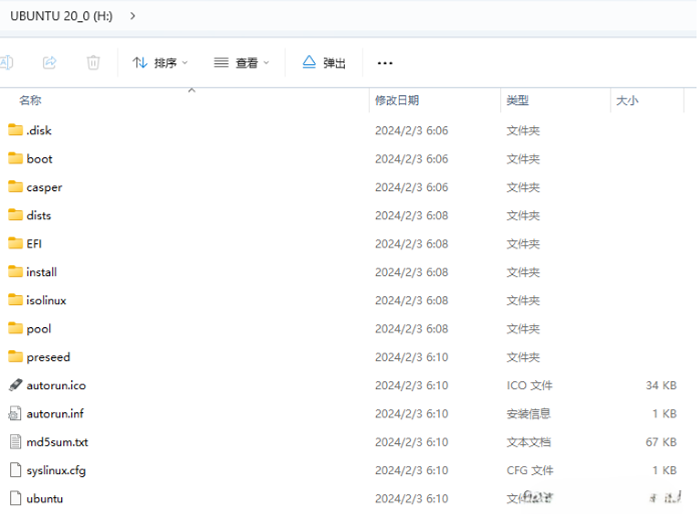Select the ubuntu file icon

[x=16, y=498]
